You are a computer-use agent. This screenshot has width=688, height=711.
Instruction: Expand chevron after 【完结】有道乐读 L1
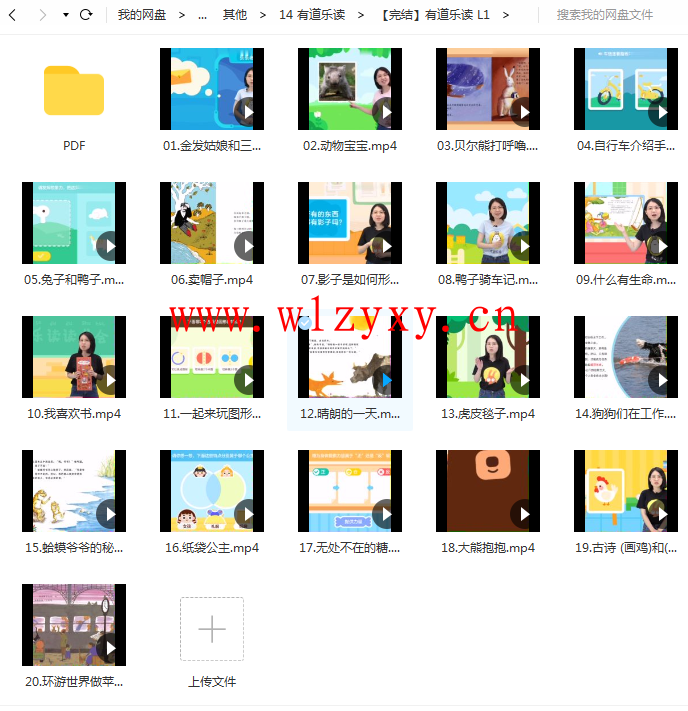pos(506,15)
